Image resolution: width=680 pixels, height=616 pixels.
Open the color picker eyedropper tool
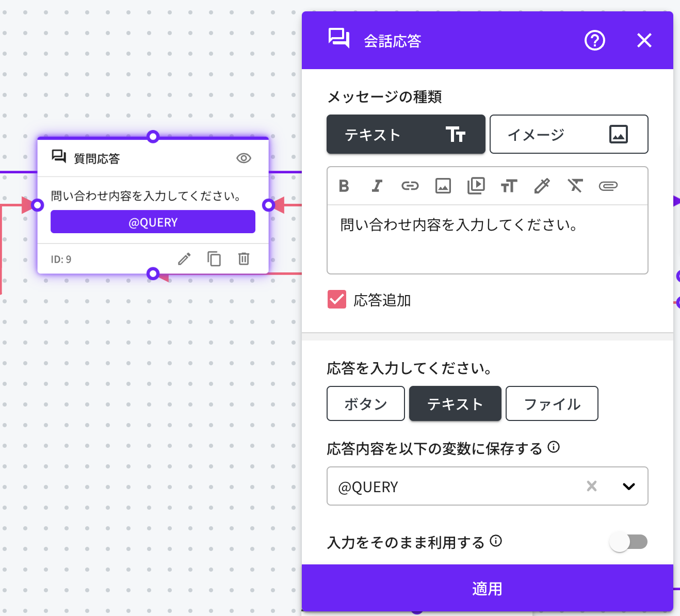click(x=542, y=186)
